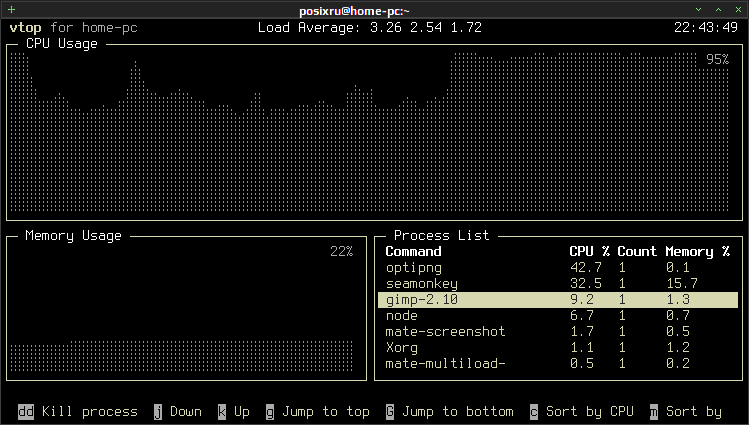
Task: Click optipng's 42.7 CPU value
Action: 586,267
